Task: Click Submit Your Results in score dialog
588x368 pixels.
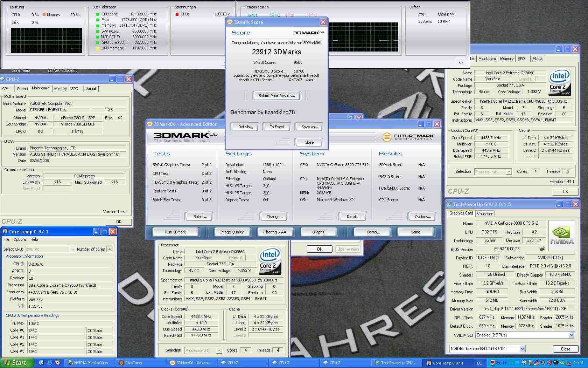Action: coord(276,95)
